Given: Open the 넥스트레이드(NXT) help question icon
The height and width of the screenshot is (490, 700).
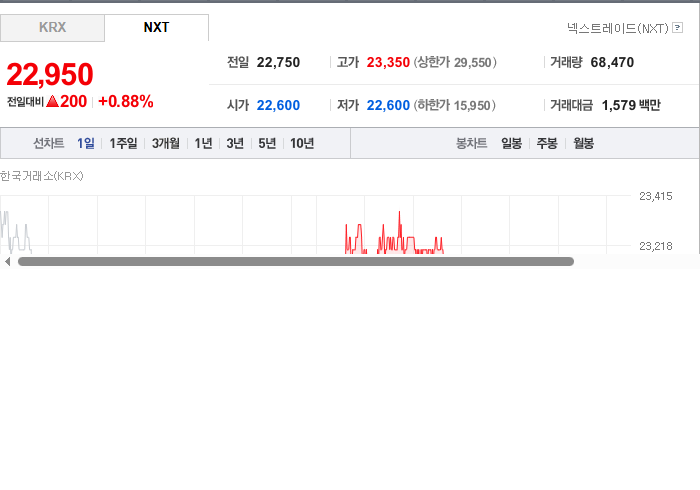Looking at the screenshot, I should (x=677, y=28).
